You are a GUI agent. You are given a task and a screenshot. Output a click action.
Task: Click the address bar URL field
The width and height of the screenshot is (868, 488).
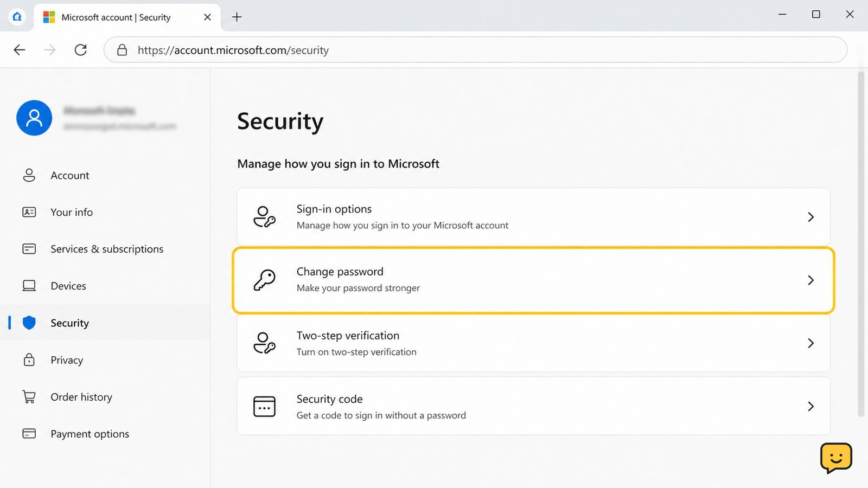click(x=475, y=50)
